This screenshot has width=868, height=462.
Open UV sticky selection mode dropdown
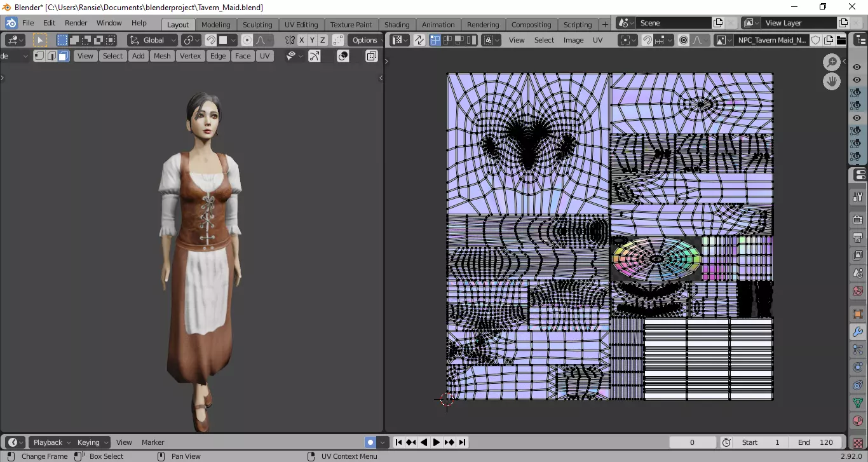tap(492, 40)
